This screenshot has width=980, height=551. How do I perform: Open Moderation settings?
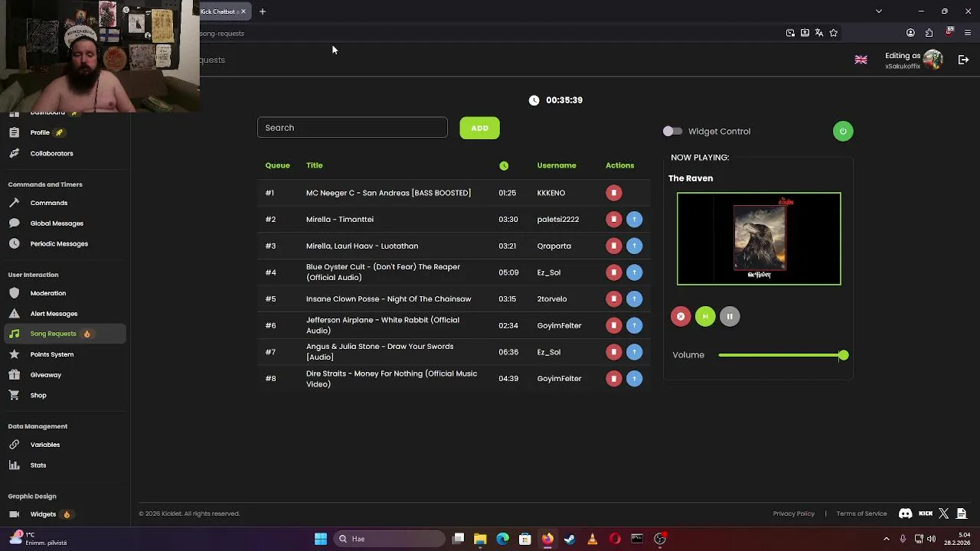(47, 293)
